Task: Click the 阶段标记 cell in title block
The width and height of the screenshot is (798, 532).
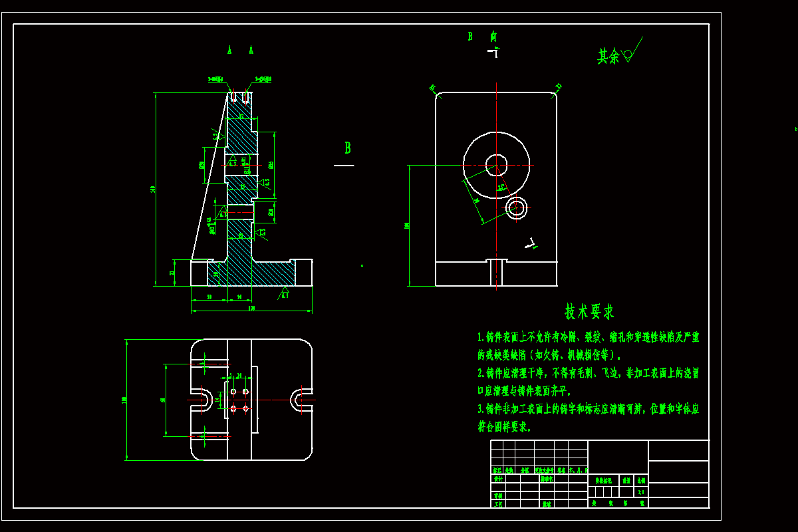Action: pyautogui.click(x=604, y=479)
